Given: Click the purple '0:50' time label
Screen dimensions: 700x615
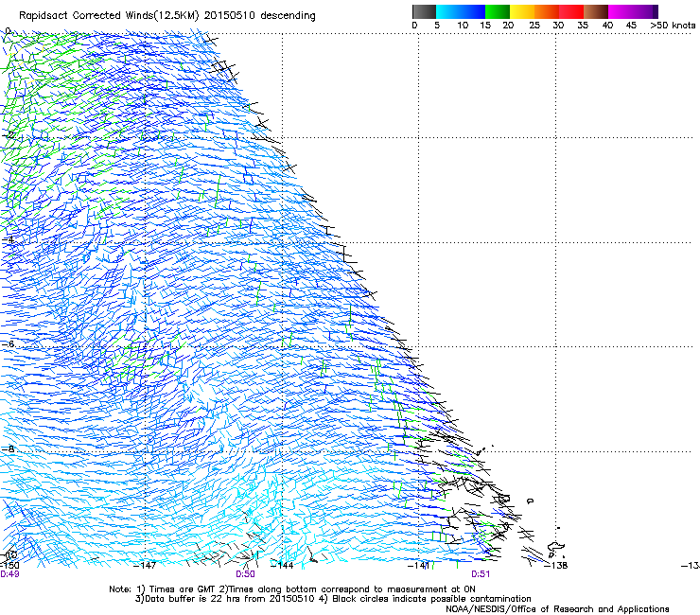Looking at the screenshot, I should tap(246, 574).
